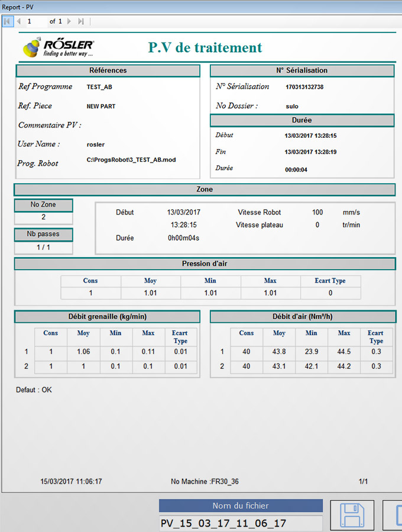Click the Durée section header
Image resolution: width=402 pixels, height=532 pixels.
[302, 120]
